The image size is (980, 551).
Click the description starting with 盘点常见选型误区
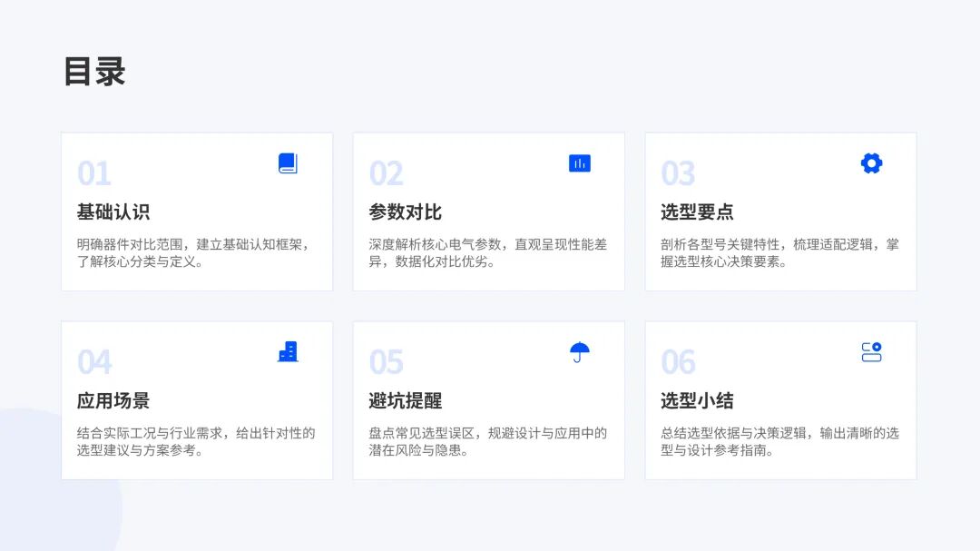488,441
